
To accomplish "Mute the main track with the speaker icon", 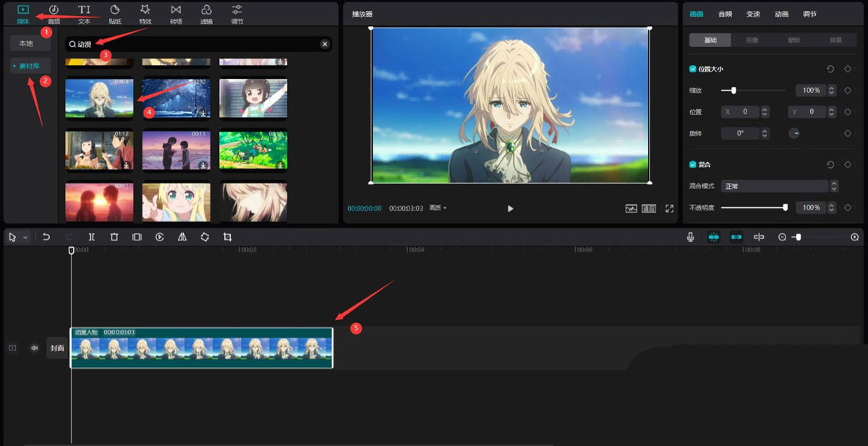I will pyautogui.click(x=34, y=348).
